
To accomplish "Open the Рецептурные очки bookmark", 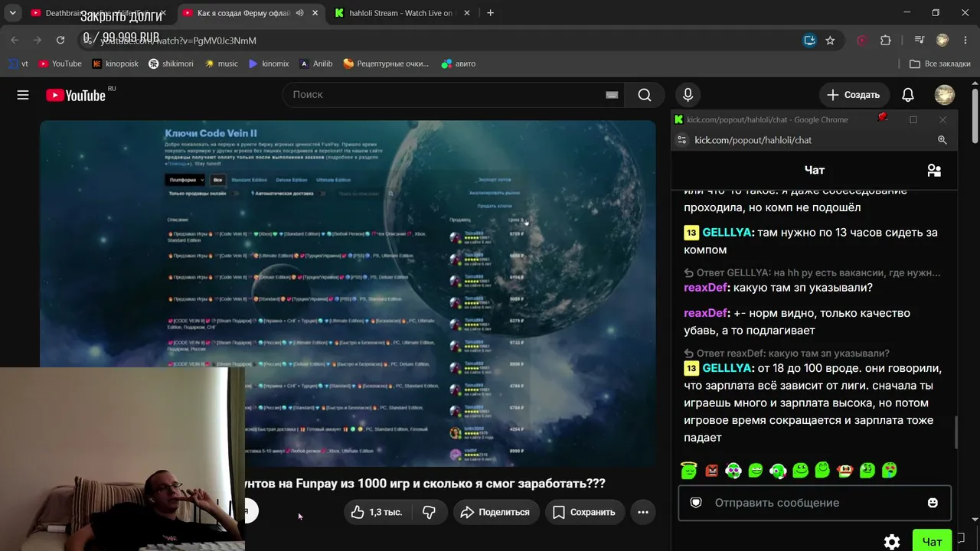I will pos(386,64).
